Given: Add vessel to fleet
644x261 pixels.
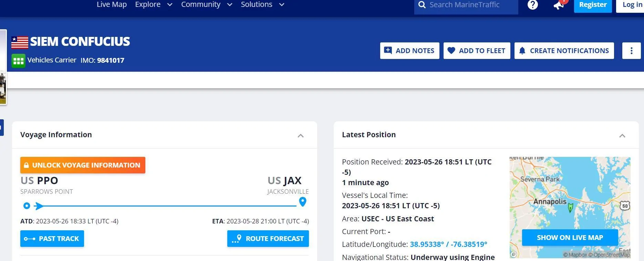Looking at the screenshot, I should 477,51.
